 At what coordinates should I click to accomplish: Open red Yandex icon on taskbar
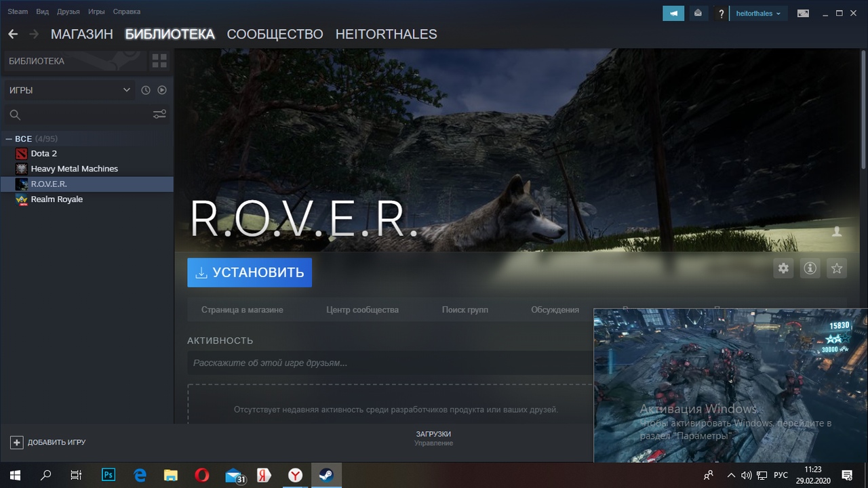264,475
